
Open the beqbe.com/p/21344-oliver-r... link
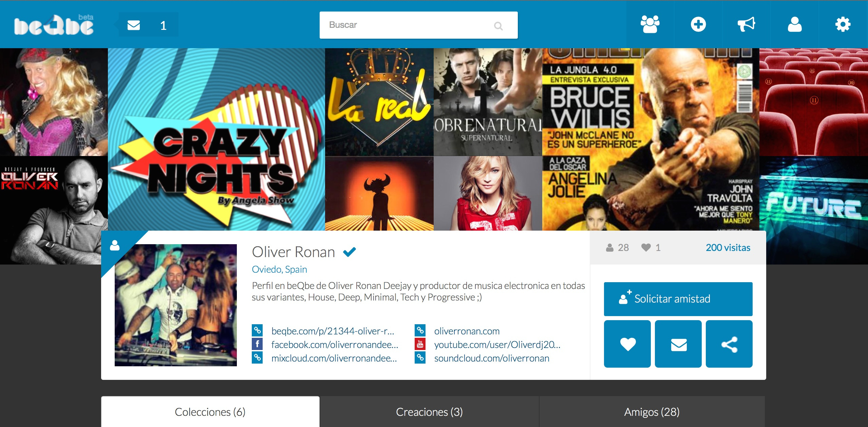(333, 331)
